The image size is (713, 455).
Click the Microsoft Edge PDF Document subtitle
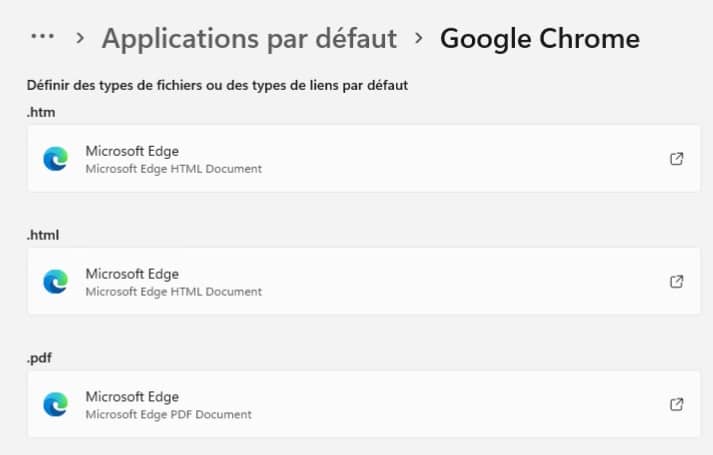pyautogui.click(x=168, y=414)
